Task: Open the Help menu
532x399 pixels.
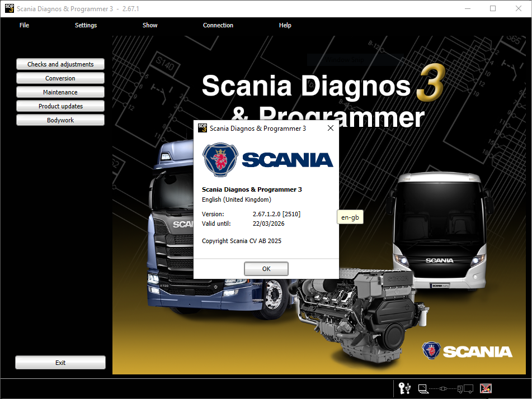Action: pyautogui.click(x=285, y=25)
